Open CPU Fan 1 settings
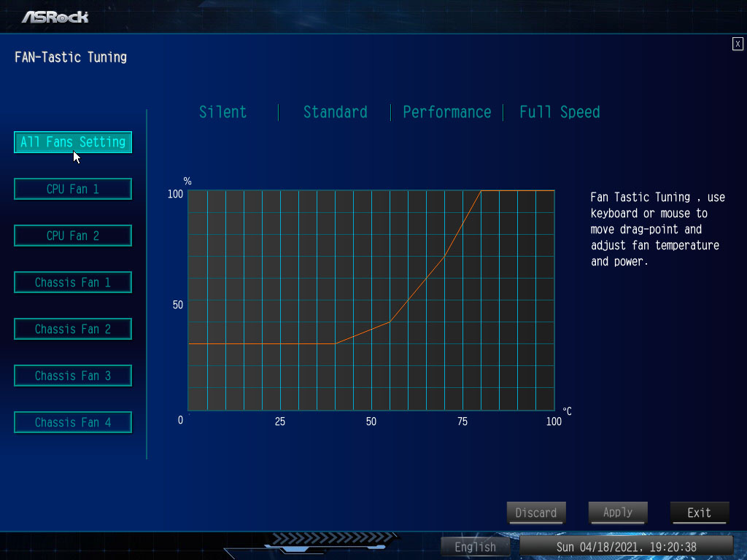This screenshot has height=560, width=747. pyautogui.click(x=73, y=189)
